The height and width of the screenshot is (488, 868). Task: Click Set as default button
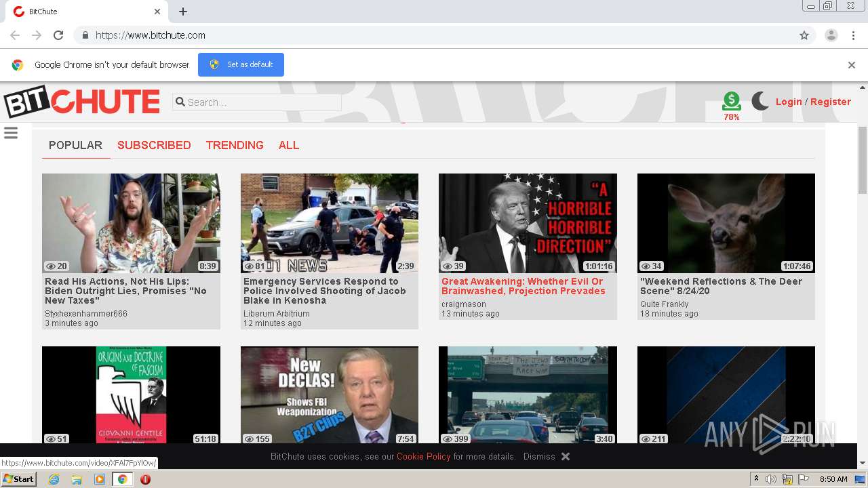(x=241, y=64)
